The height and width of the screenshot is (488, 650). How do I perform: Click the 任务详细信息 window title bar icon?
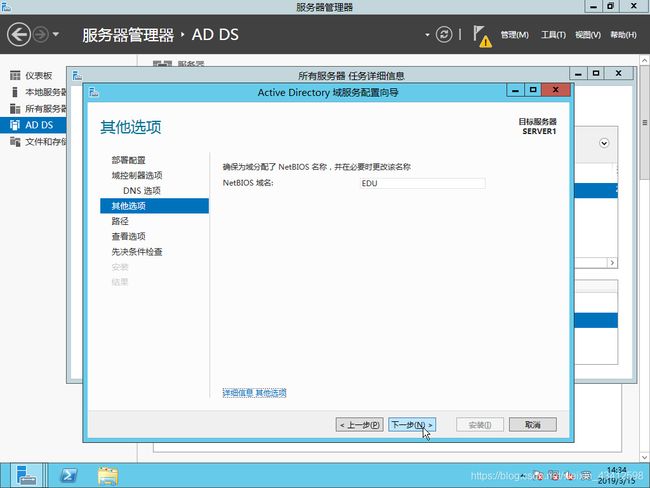pos(77,75)
